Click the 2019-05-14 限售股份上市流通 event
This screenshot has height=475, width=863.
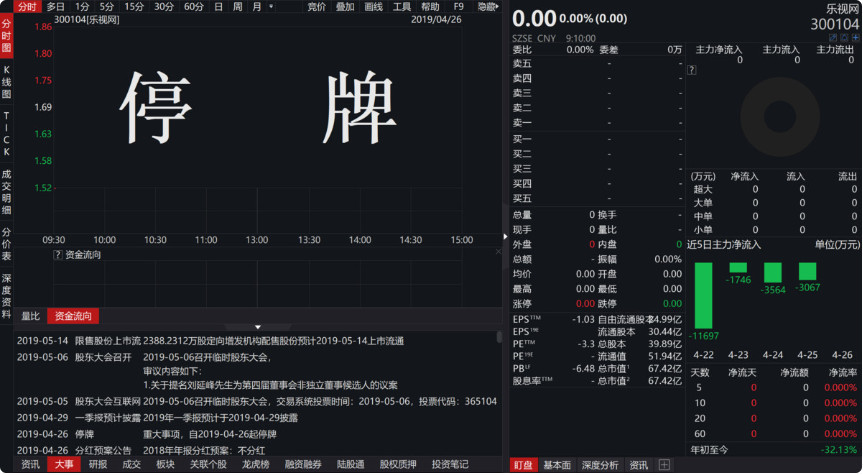coord(257,341)
